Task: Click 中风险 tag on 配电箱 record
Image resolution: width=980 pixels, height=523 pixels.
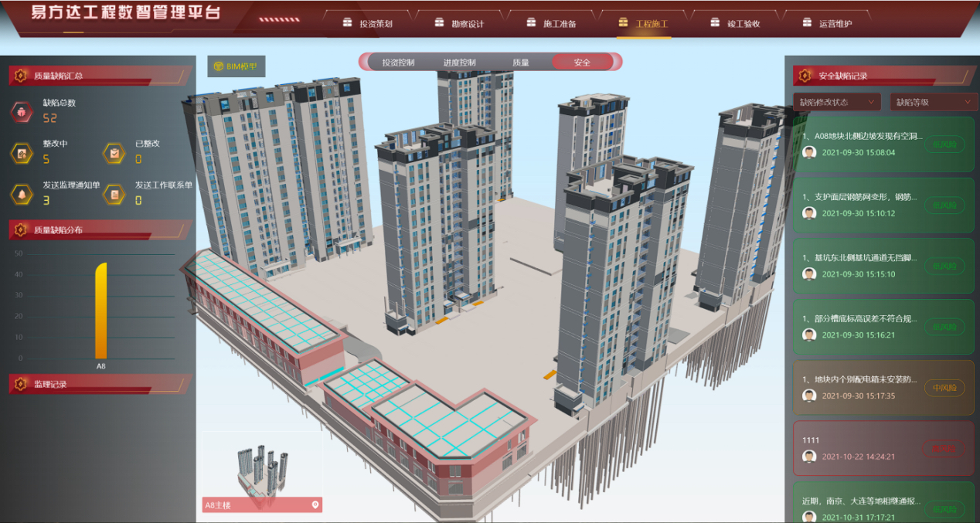Action: coord(944,388)
